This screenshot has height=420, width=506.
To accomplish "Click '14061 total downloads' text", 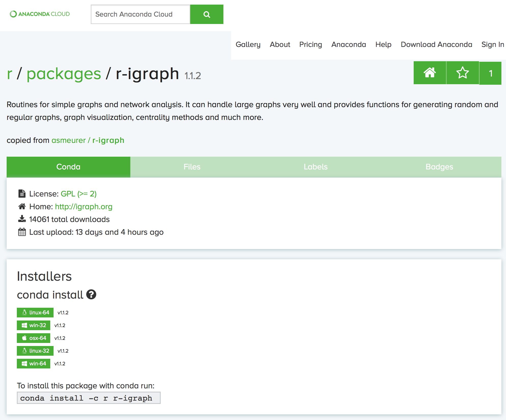I will click(69, 219).
